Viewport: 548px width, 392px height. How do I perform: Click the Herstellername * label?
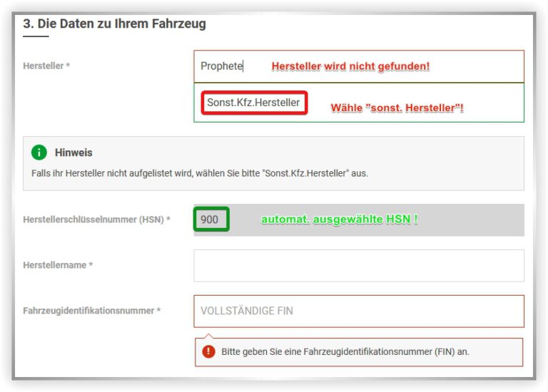click(x=58, y=265)
